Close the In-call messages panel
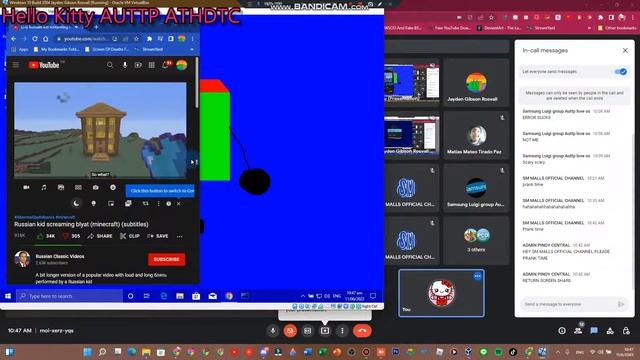 [625, 51]
